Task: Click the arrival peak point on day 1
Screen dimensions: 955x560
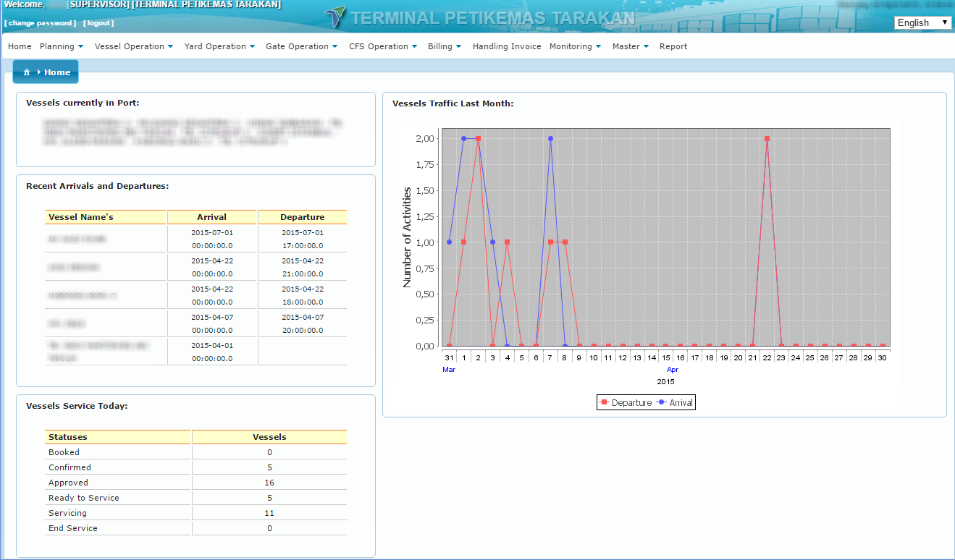Action: 463,138
